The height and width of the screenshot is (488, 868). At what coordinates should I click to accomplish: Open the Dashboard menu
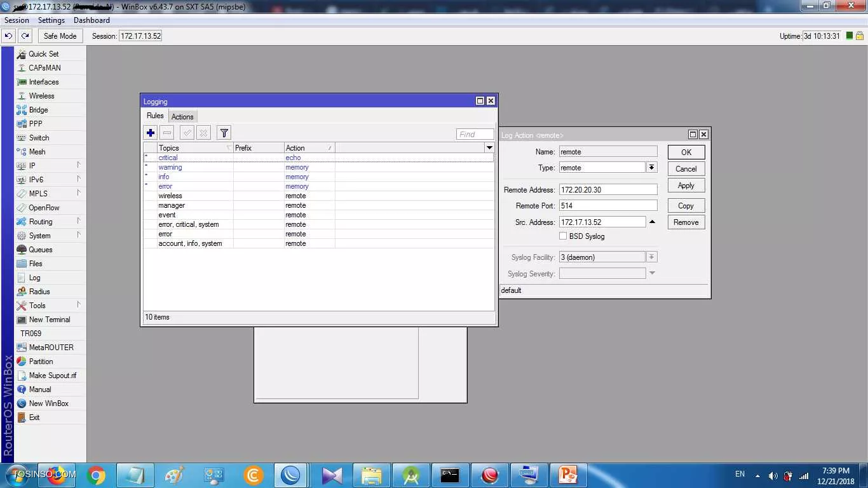click(92, 20)
